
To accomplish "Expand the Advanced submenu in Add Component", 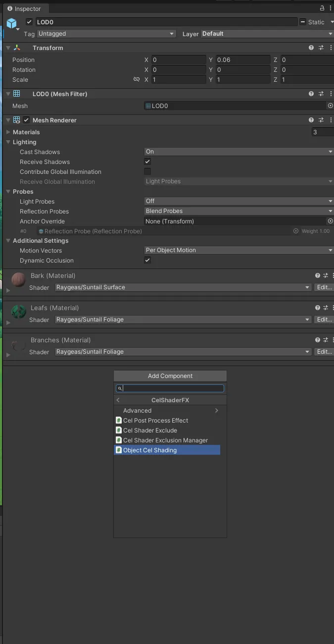I will (167, 410).
